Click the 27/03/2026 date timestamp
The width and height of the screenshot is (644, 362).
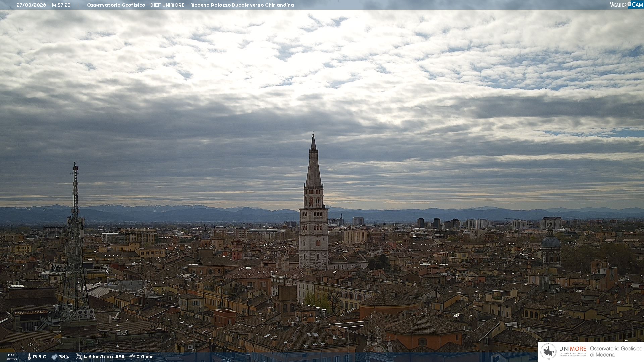[x=32, y=5]
